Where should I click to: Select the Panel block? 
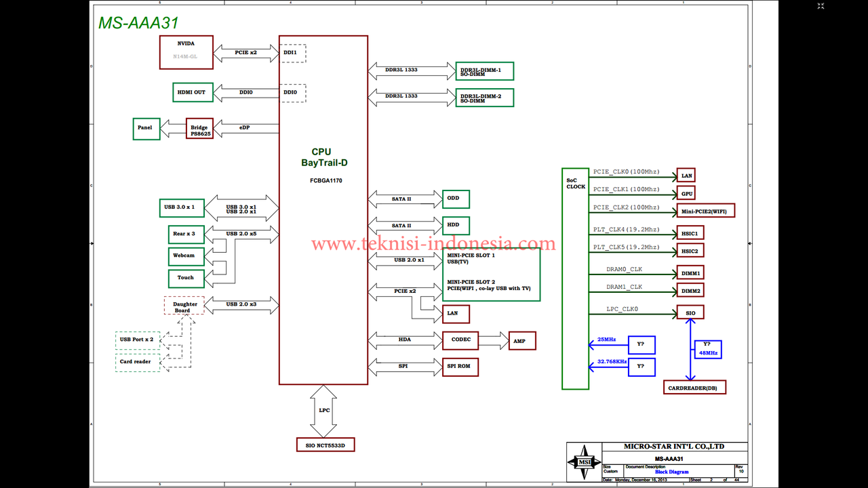[146, 129]
